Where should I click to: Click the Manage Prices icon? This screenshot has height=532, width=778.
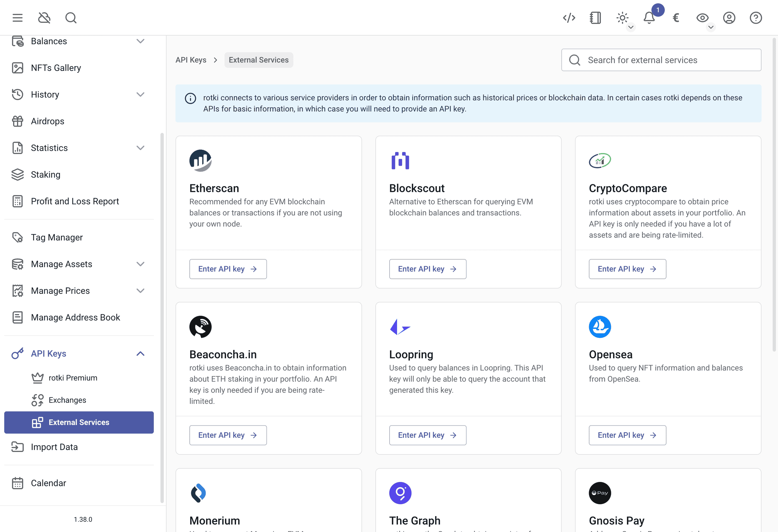point(18,291)
